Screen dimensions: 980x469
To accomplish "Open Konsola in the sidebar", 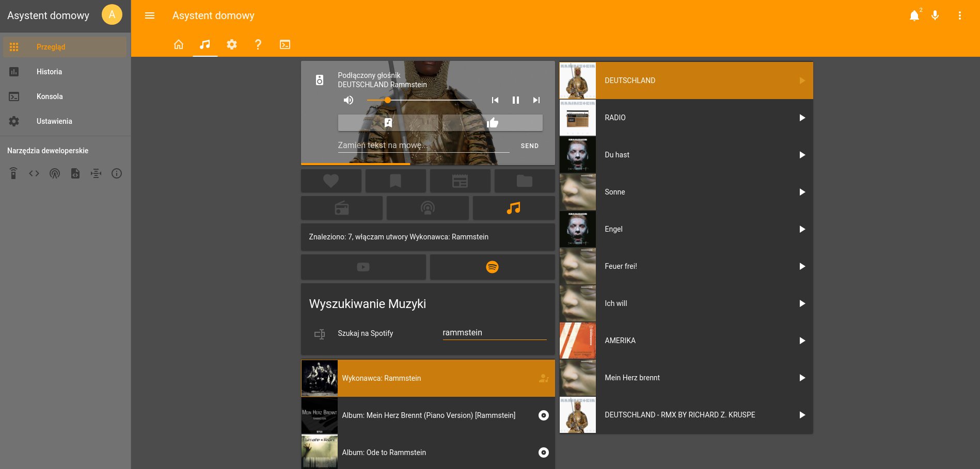I will point(65,96).
